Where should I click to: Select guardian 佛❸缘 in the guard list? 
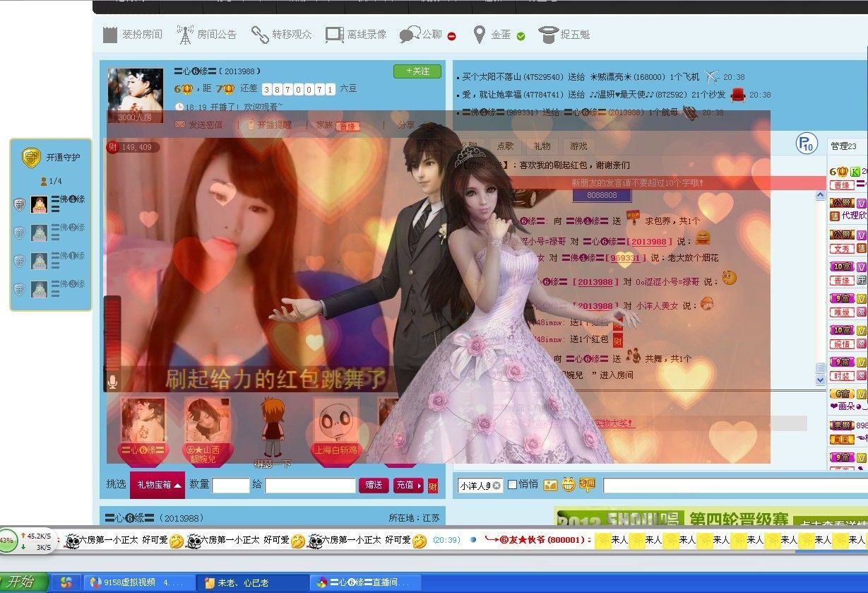[51, 289]
